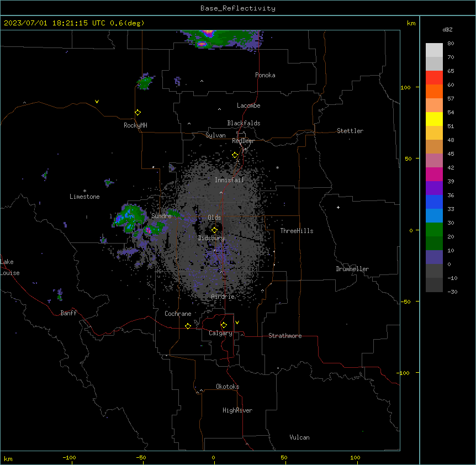Click the Base_Reflectivity title
476x465 pixels.
click(238, 8)
